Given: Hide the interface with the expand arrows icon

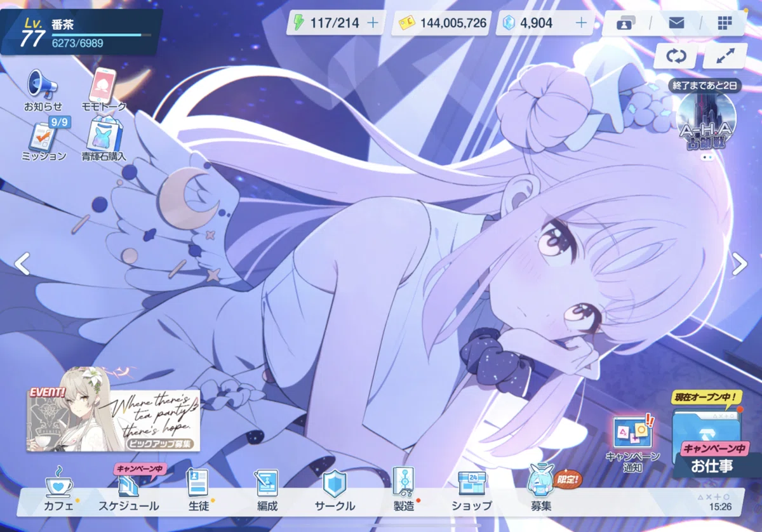Looking at the screenshot, I should pos(725,56).
